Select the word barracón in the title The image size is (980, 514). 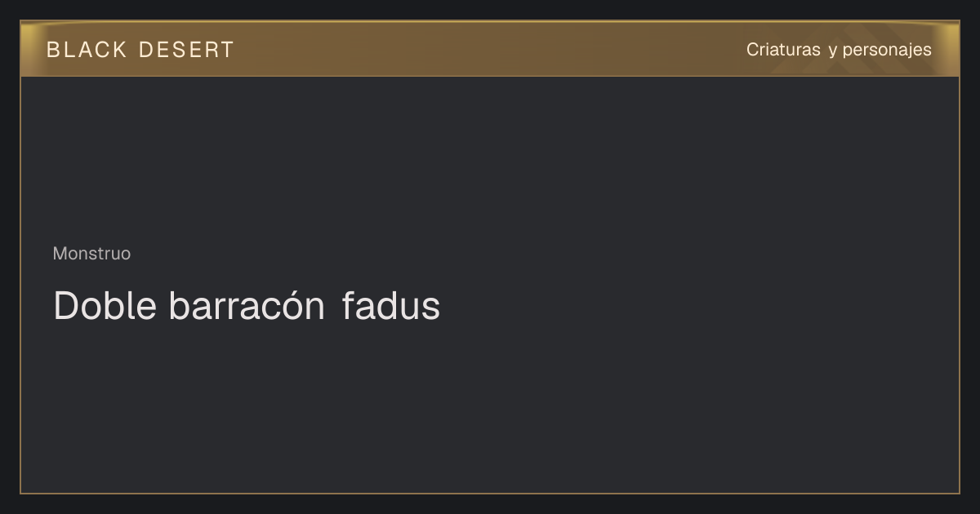[x=247, y=306]
